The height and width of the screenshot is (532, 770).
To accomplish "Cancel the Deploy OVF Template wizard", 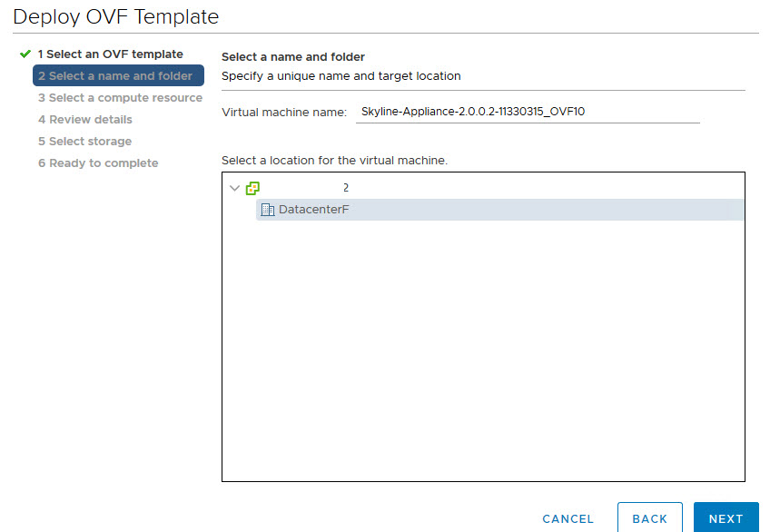I will coord(568,518).
